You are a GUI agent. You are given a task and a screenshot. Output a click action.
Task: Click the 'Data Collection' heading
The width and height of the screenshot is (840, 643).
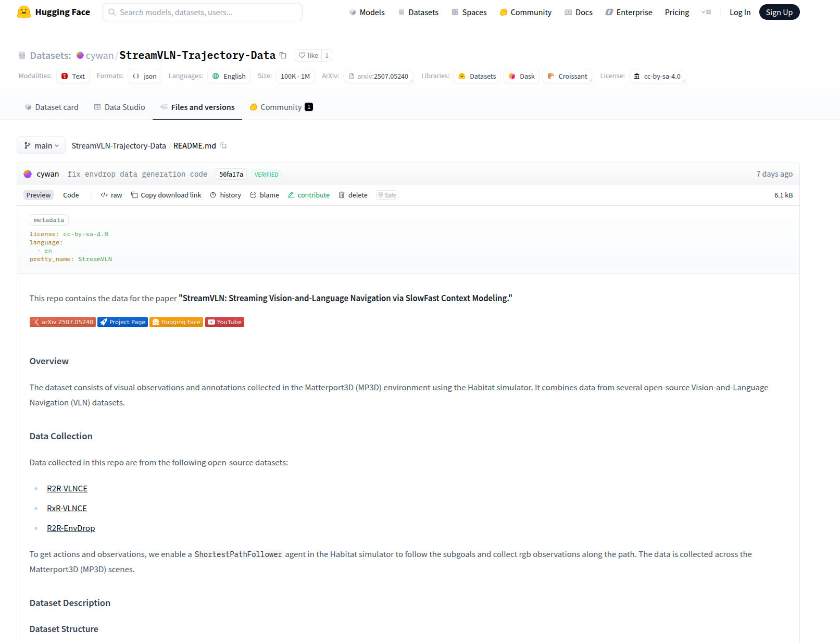pos(61,436)
